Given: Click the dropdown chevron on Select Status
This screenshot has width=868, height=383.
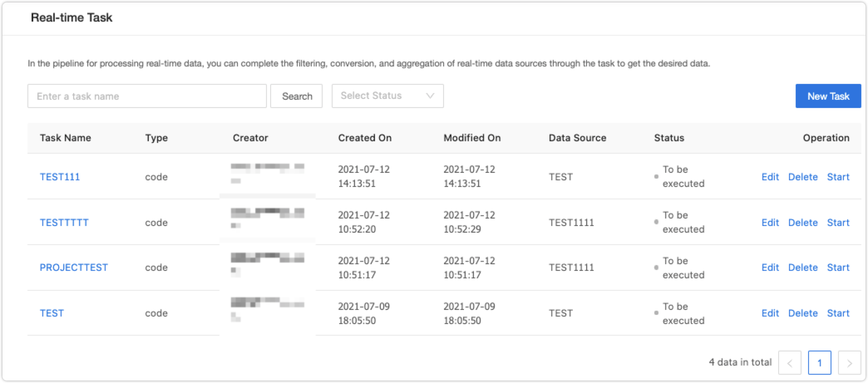Looking at the screenshot, I should 430,96.
